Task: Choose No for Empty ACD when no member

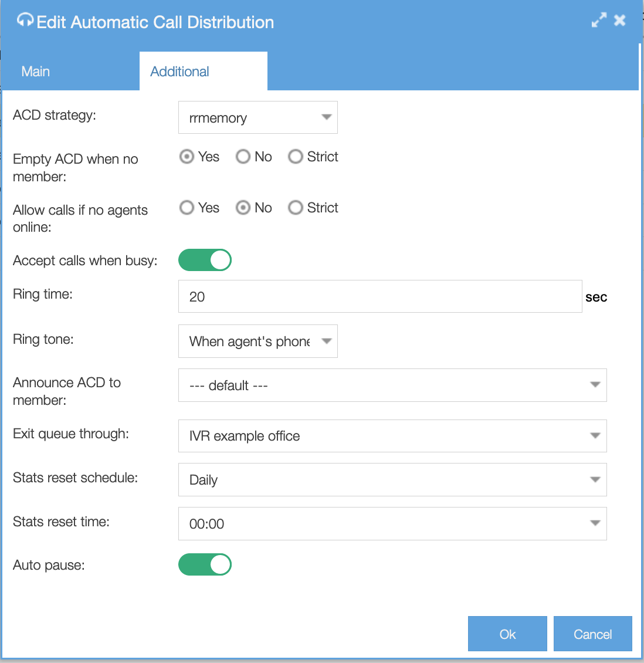Action: coord(243,157)
